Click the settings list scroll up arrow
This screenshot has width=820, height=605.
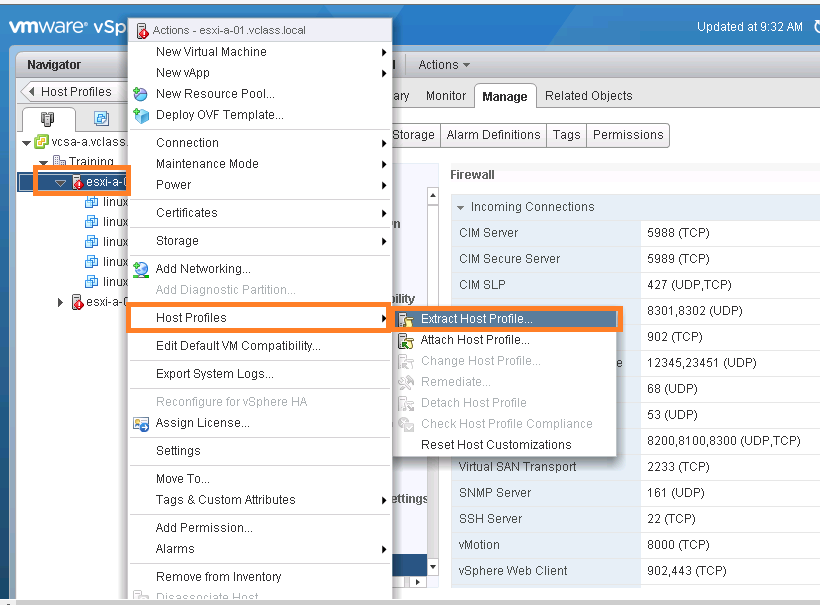(432, 196)
